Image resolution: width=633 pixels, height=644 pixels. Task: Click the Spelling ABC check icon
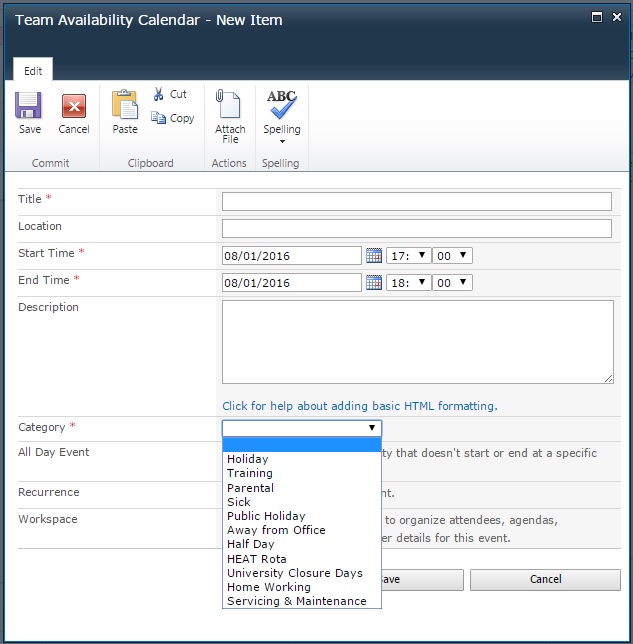[x=281, y=105]
